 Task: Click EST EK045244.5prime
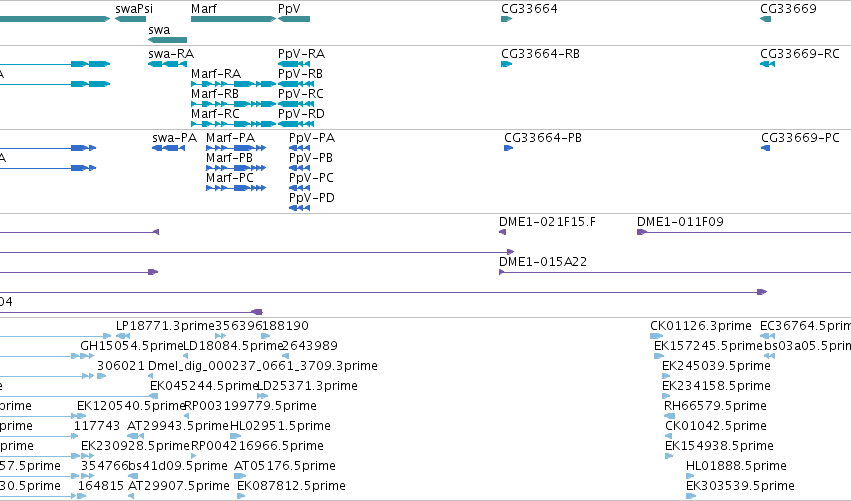pyautogui.click(x=204, y=386)
